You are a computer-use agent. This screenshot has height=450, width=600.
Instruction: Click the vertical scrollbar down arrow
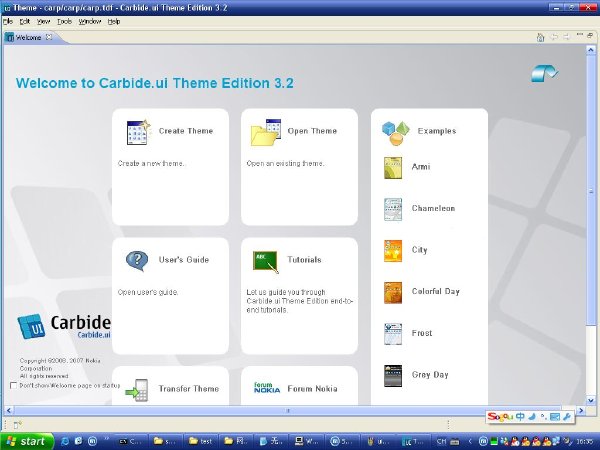(590, 400)
